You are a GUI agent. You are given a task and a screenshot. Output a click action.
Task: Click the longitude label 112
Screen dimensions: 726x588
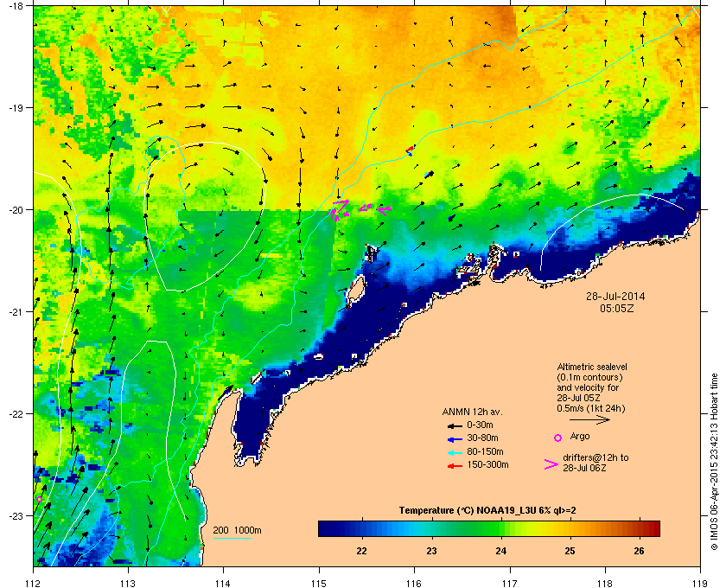[34, 584]
